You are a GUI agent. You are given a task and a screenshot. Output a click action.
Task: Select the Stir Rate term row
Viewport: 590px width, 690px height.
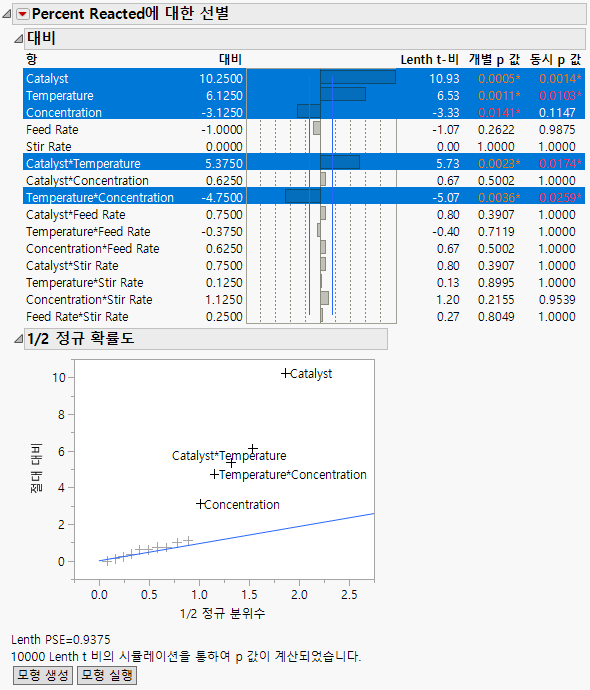(x=304, y=147)
